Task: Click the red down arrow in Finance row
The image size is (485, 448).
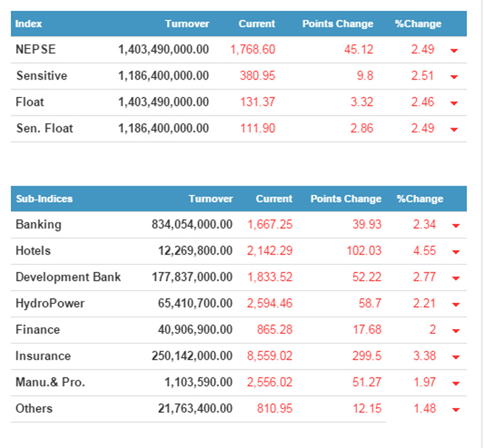Action: pyautogui.click(x=455, y=331)
